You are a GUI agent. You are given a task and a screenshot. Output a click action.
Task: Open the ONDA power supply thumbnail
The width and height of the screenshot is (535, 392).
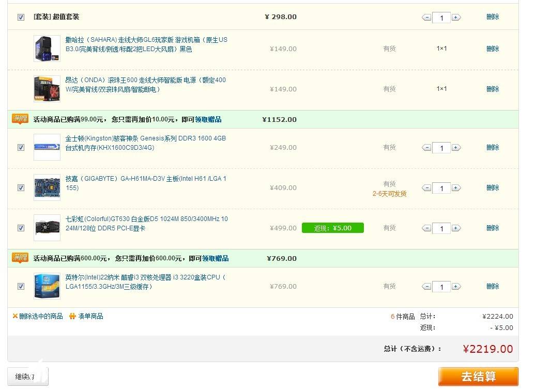47,88
